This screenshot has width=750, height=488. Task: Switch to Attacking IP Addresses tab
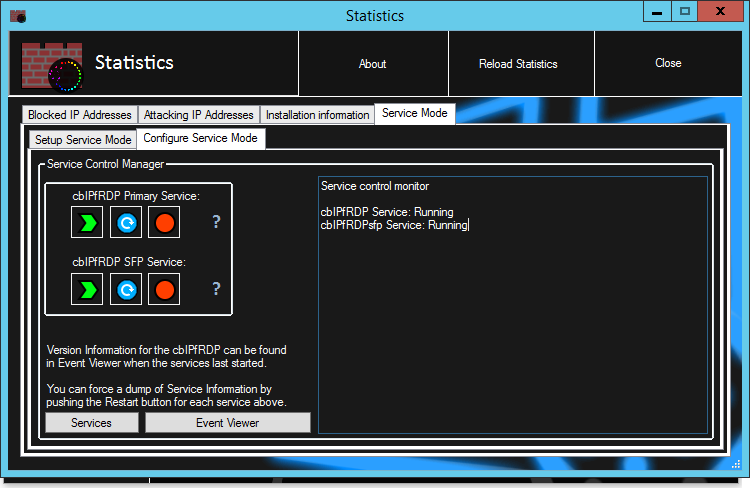coord(199,115)
